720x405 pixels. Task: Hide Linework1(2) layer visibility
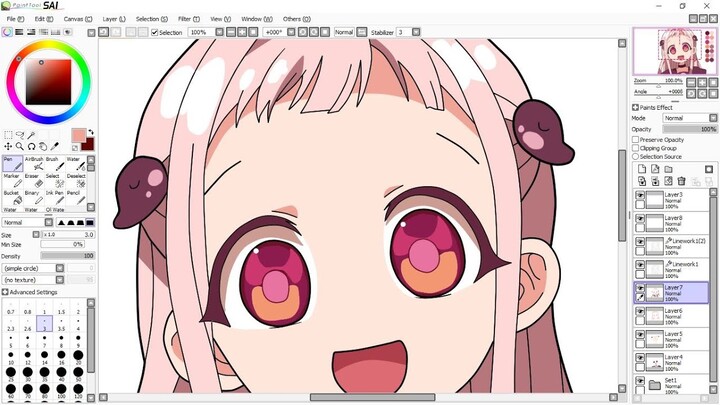[640, 242]
